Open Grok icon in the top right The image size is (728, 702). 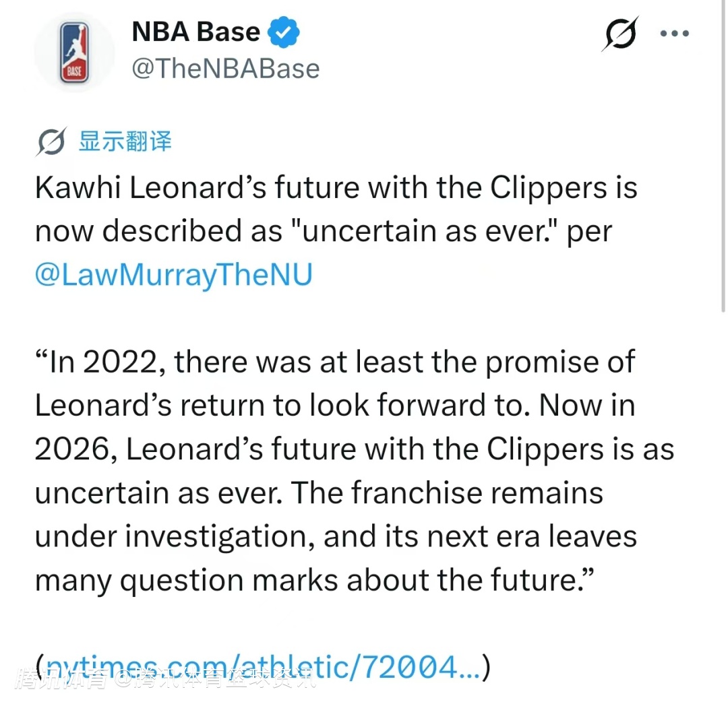pyautogui.click(x=619, y=34)
